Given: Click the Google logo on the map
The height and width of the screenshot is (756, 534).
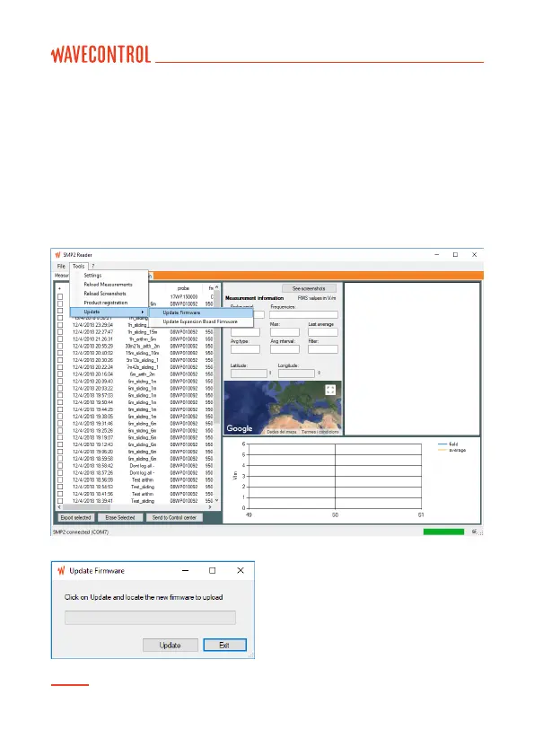Looking at the screenshot, I should (x=240, y=428).
